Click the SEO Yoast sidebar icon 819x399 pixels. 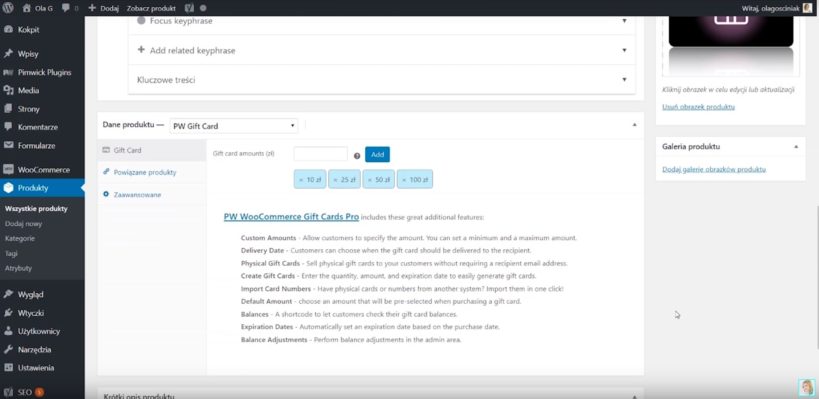[8, 392]
